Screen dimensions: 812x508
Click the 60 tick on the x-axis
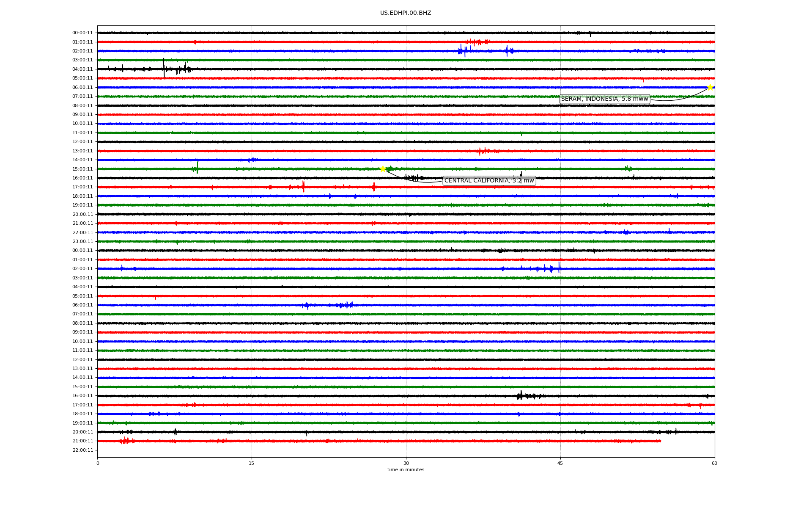[x=714, y=463]
